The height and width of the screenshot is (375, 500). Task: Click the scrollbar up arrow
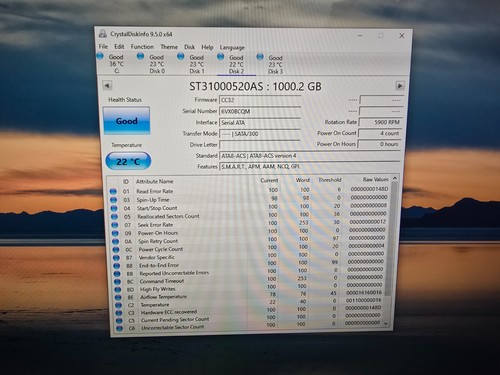click(395, 178)
